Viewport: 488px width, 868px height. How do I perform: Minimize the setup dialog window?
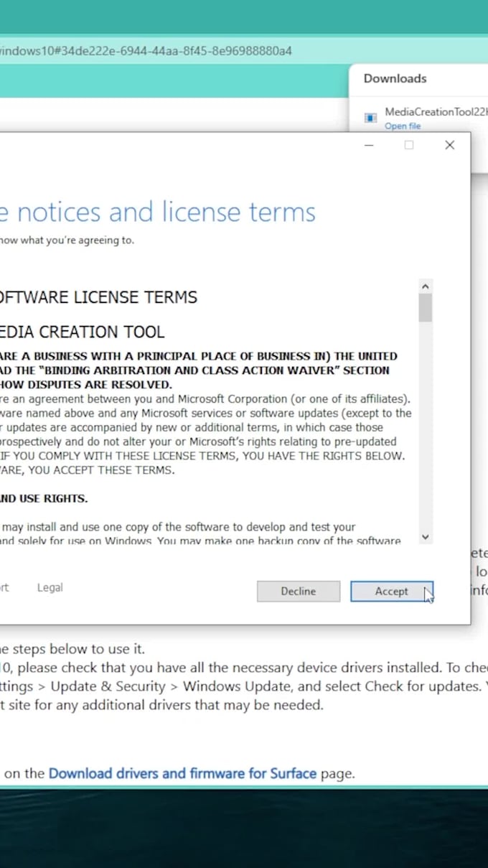(369, 145)
